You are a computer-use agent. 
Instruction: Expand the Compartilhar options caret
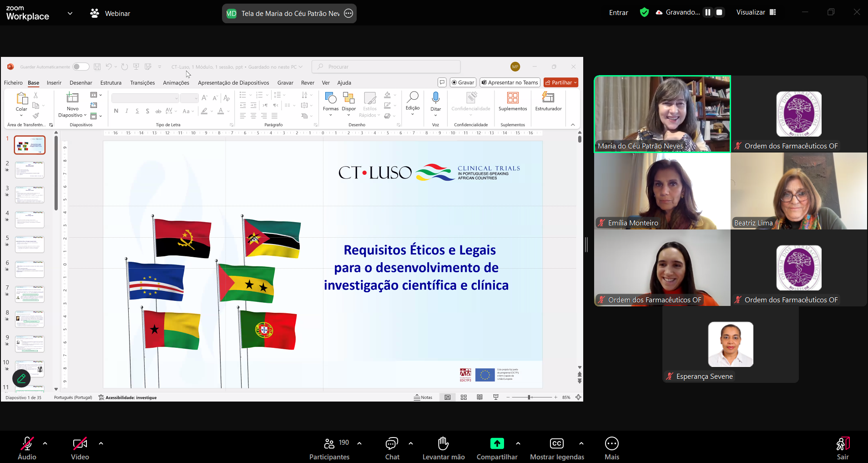click(518, 443)
